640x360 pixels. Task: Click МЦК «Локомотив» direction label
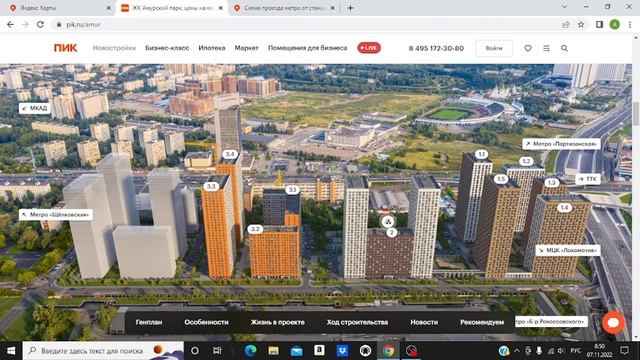(x=568, y=250)
